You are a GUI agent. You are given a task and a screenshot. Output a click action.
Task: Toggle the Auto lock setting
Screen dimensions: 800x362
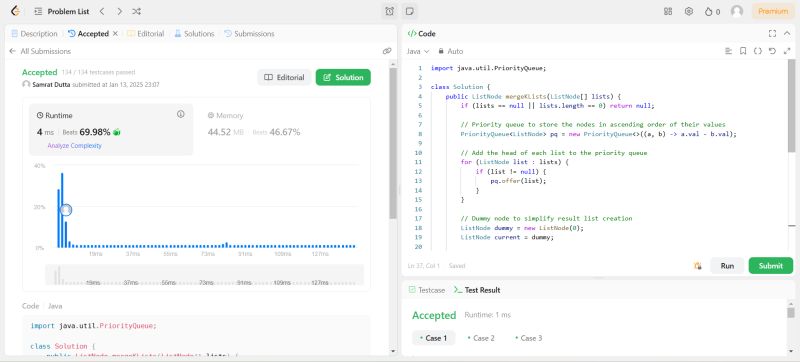click(451, 51)
